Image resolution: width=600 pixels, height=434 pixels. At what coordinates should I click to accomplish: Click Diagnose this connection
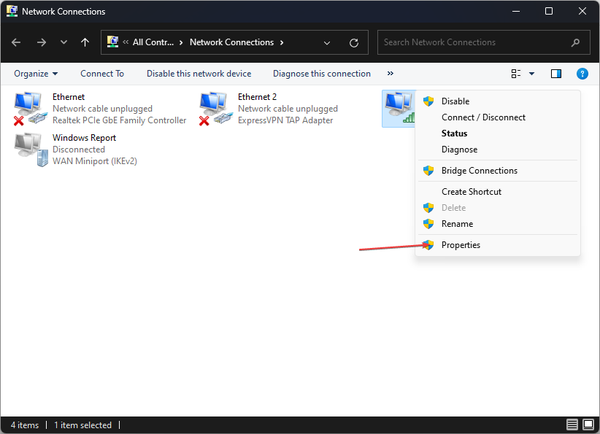point(322,73)
